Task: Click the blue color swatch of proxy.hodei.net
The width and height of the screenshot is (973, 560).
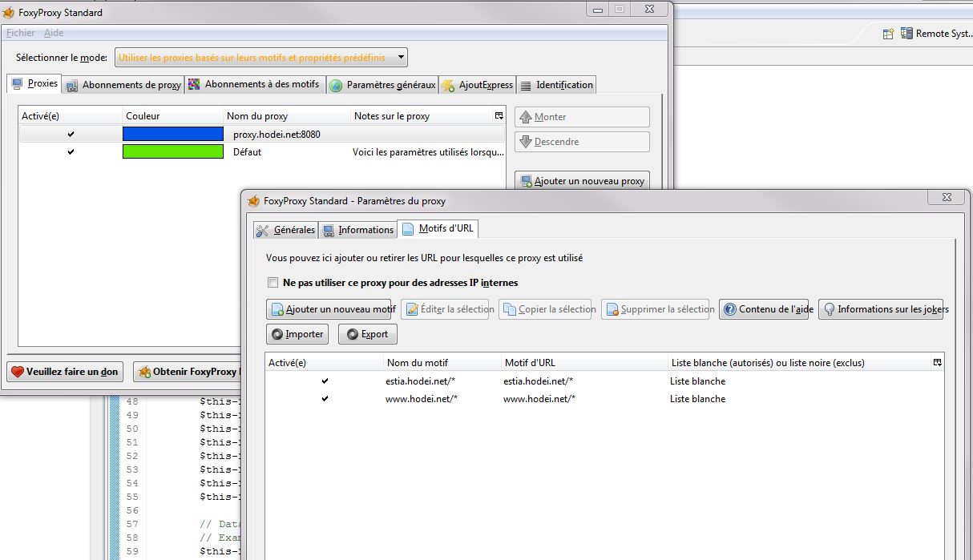Action: 173,135
